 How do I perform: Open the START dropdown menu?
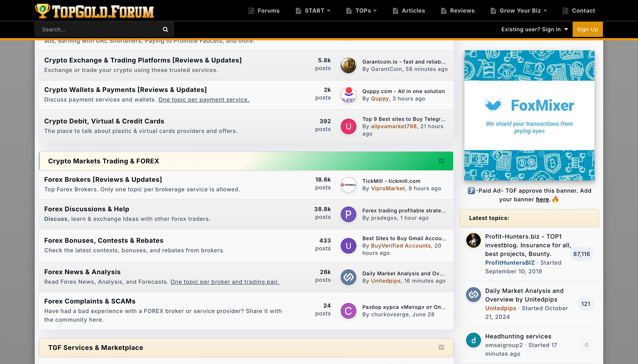pyautogui.click(x=313, y=11)
